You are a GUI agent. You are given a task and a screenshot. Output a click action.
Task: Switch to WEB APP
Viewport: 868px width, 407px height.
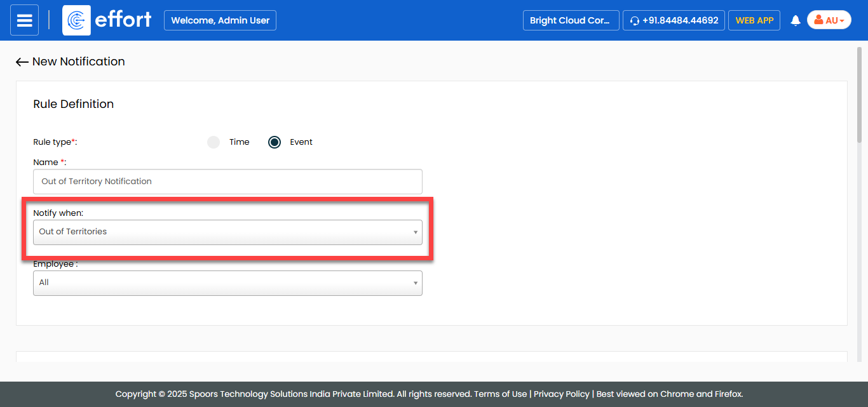click(754, 20)
